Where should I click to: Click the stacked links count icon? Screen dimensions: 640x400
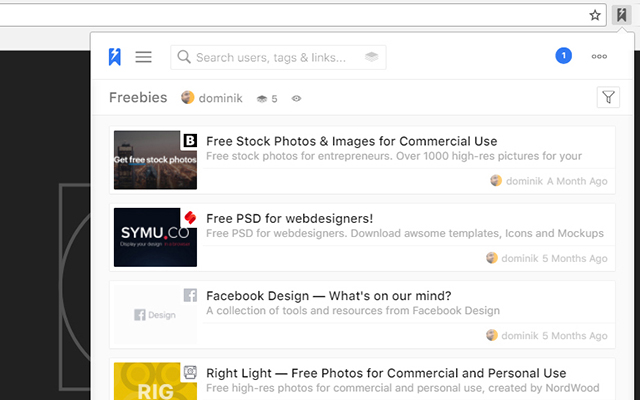coord(262,98)
